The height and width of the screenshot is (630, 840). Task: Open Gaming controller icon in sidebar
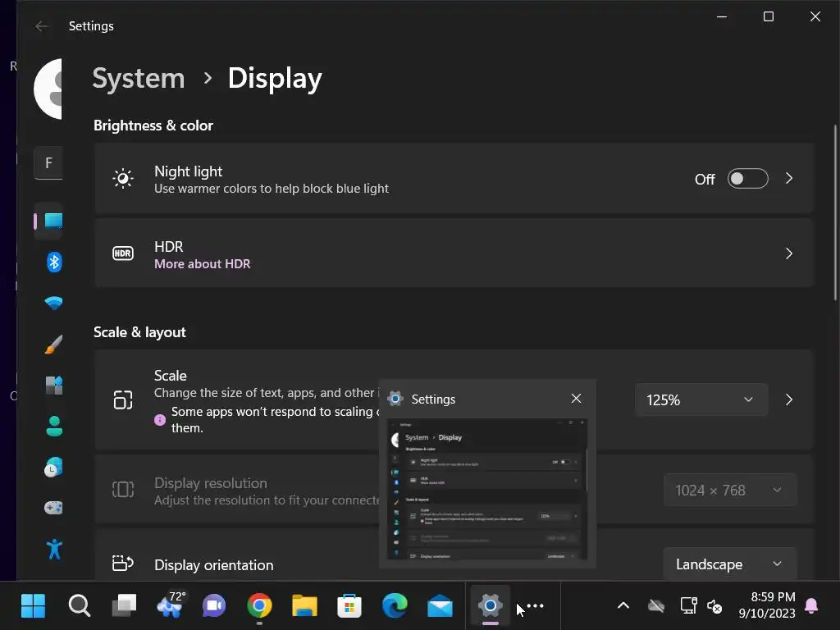pos(53,507)
